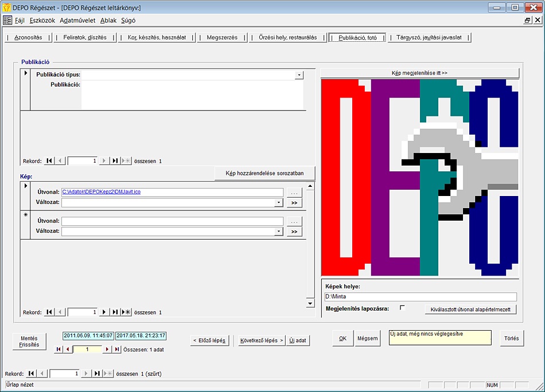Click new record button in Publikáció navigator
The height and width of the screenshot is (392, 545).
pos(126,161)
